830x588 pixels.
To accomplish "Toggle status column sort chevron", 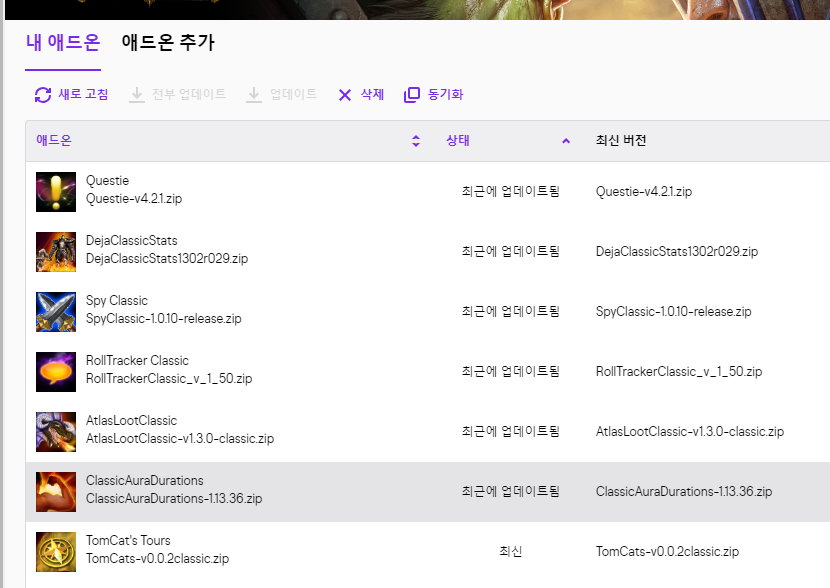I will [566, 141].
